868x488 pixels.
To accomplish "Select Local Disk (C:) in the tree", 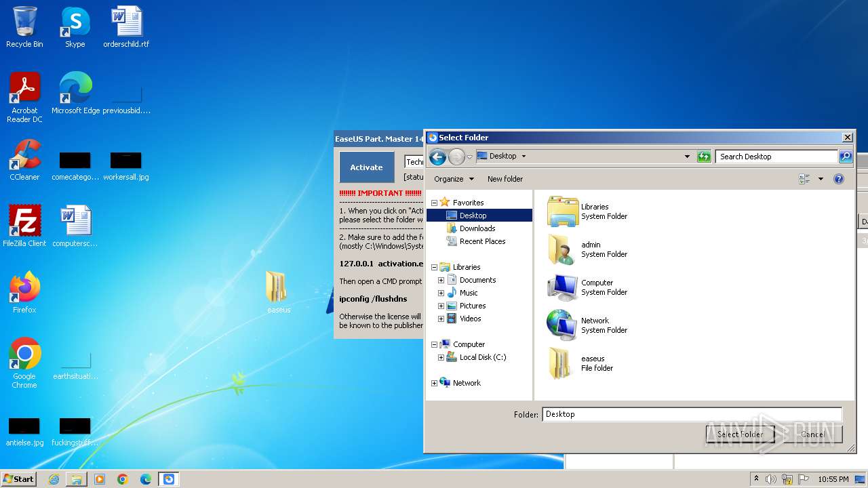I will [x=476, y=357].
